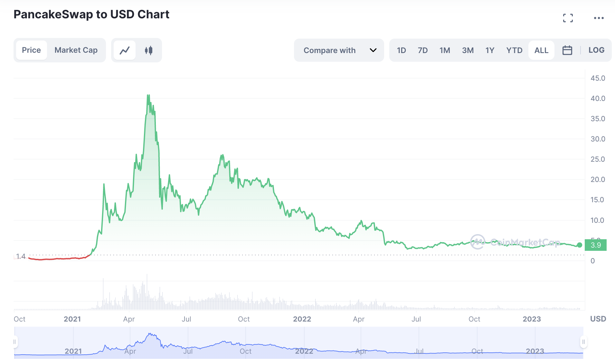Choose the YTD time range

pos(514,50)
